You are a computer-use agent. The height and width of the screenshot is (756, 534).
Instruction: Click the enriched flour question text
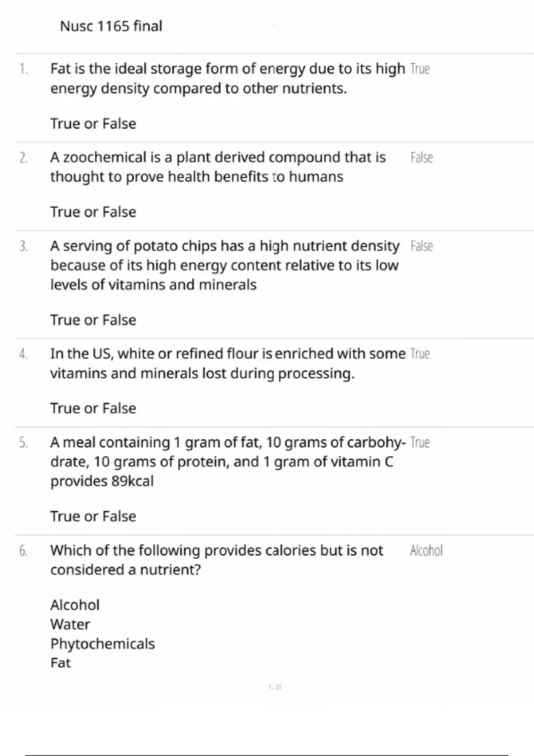[x=227, y=363]
